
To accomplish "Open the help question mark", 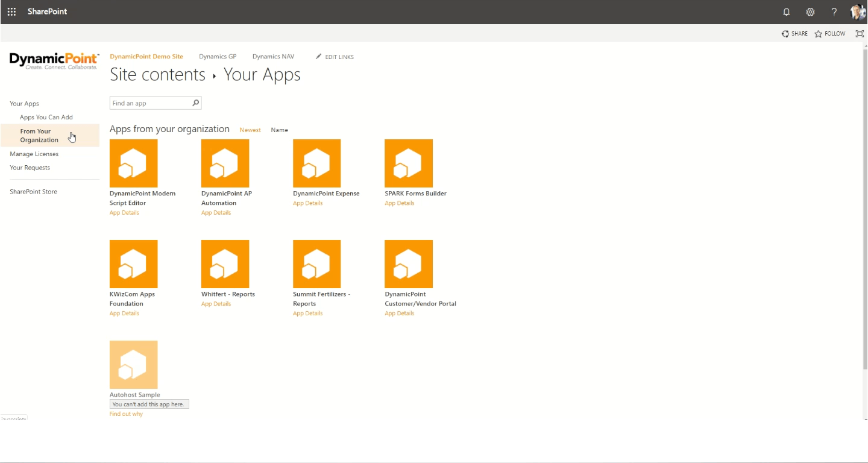I will pos(834,12).
